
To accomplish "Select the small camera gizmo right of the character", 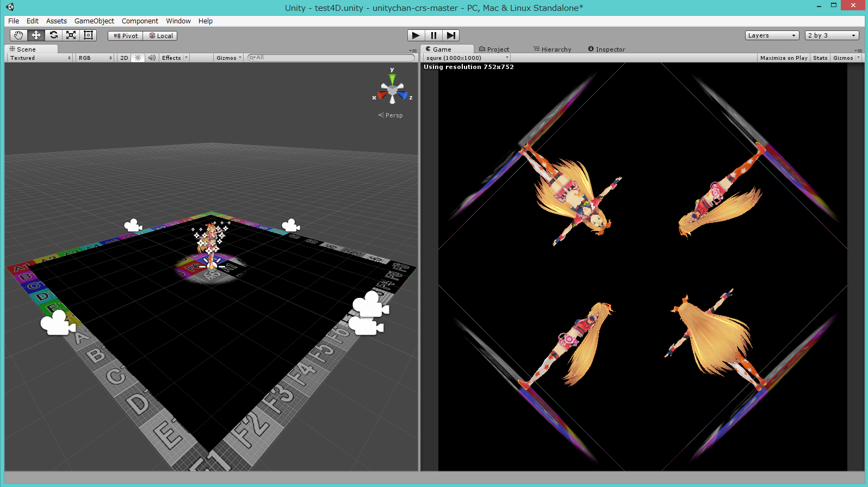I will (x=291, y=225).
